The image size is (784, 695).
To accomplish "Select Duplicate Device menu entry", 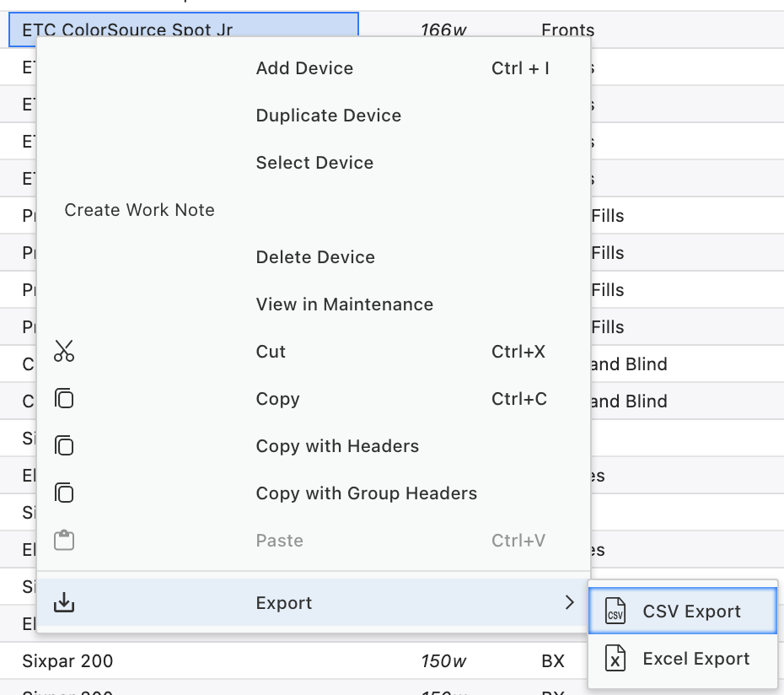I will pyautogui.click(x=328, y=116).
